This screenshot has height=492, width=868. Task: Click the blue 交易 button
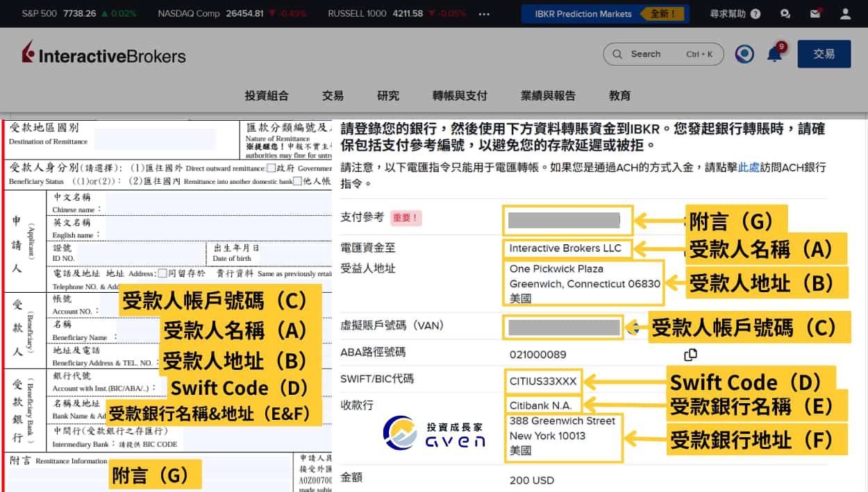tap(824, 54)
